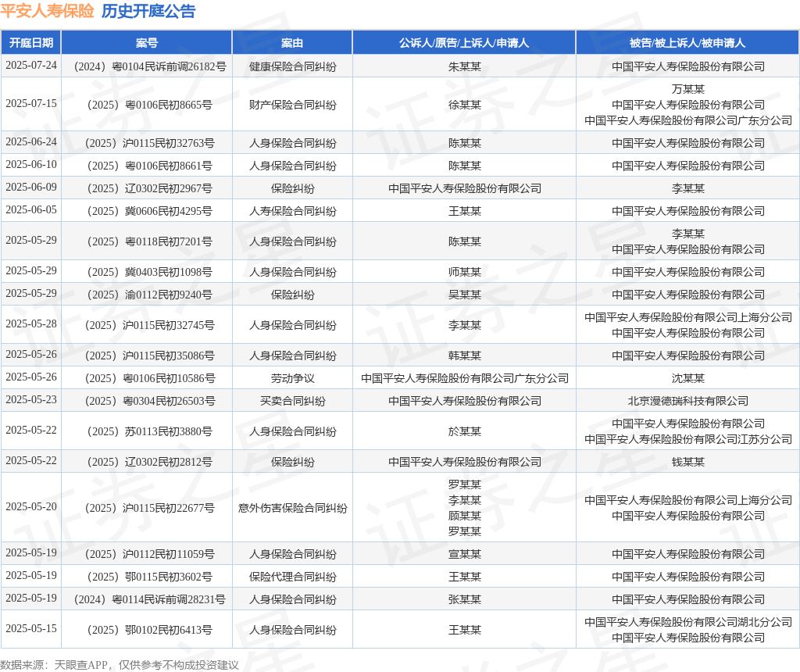The height and width of the screenshot is (672, 800).
Task: Click the 意外伤害保险合同纠纷 cause cell
Action: coord(292,508)
